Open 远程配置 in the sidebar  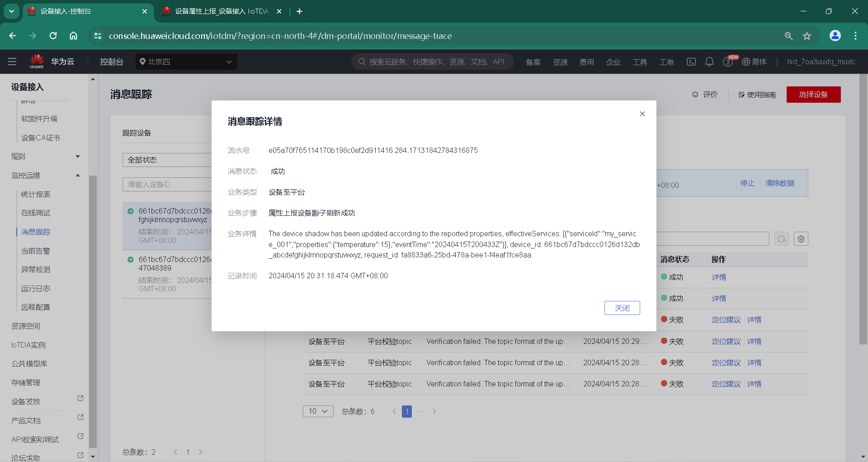click(36, 307)
